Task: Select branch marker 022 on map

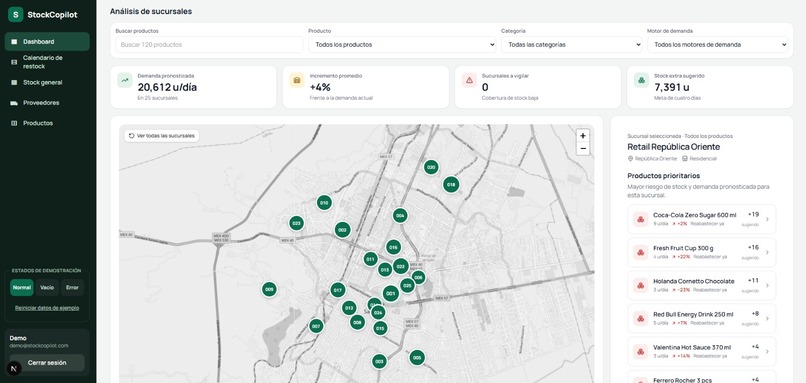Action: point(400,266)
